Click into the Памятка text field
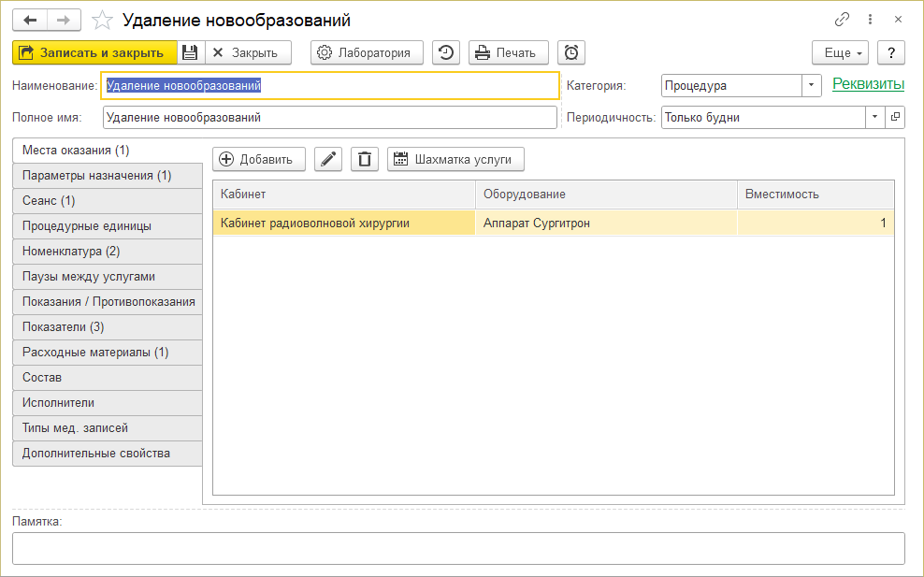924x577 pixels. (458, 548)
